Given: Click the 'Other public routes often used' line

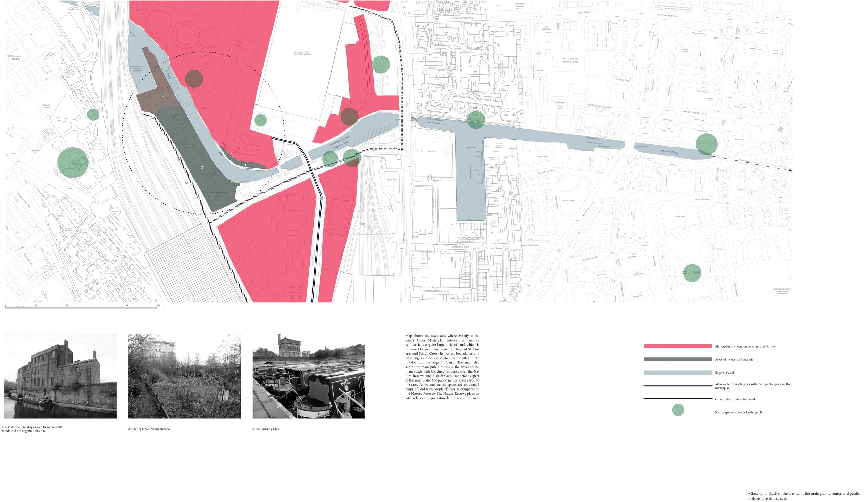Looking at the screenshot, I should (677, 399).
